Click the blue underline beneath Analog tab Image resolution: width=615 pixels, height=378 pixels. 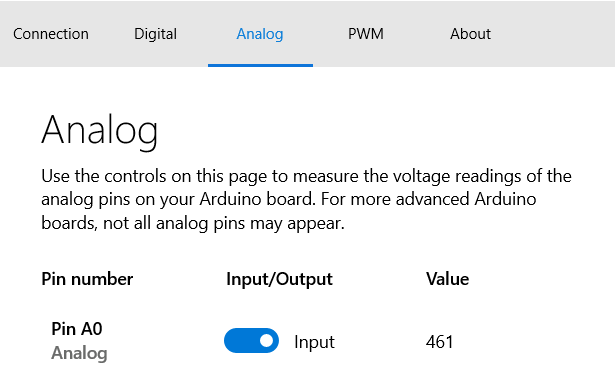260,65
